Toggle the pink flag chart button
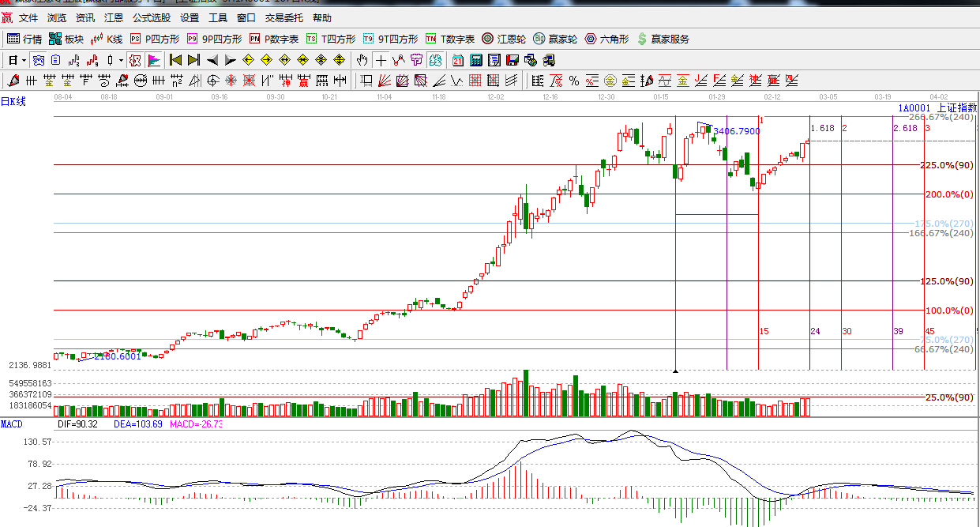Viewport: 980px width, 527px height. [153, 60]
